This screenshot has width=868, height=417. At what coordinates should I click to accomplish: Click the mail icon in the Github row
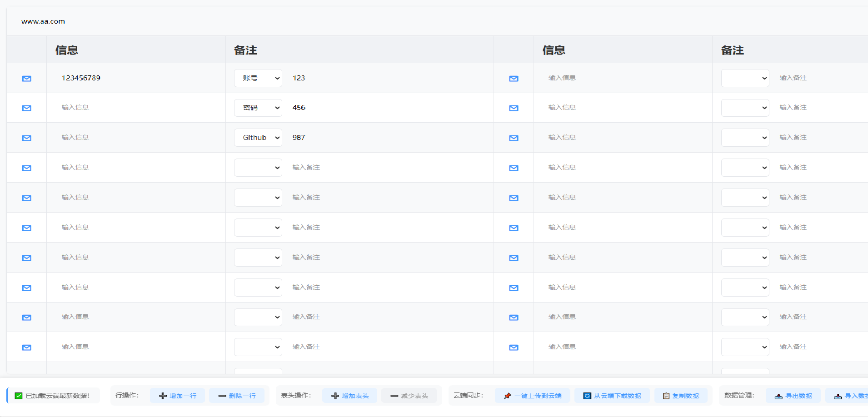click(x=27, y=138)
